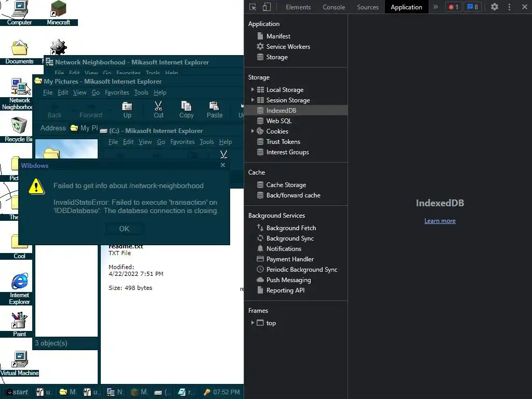
Task: Select the Application tab
Action: [x=406, y=7]
